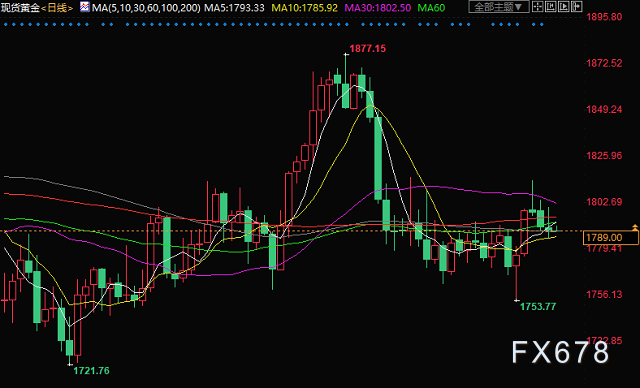640x388 pixels.
Task: Click the MA(5,10,30,60,100,200) indicator label
Action: click(146, 8)
